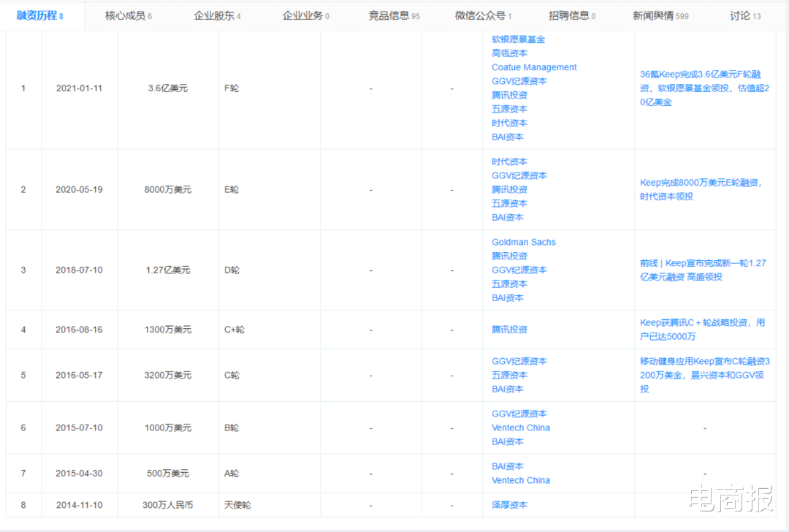The height and width of the screenshot is (532, 789).
Task: Open GGV纪源资本 link in D轮 row
Action: pos(519,270)
